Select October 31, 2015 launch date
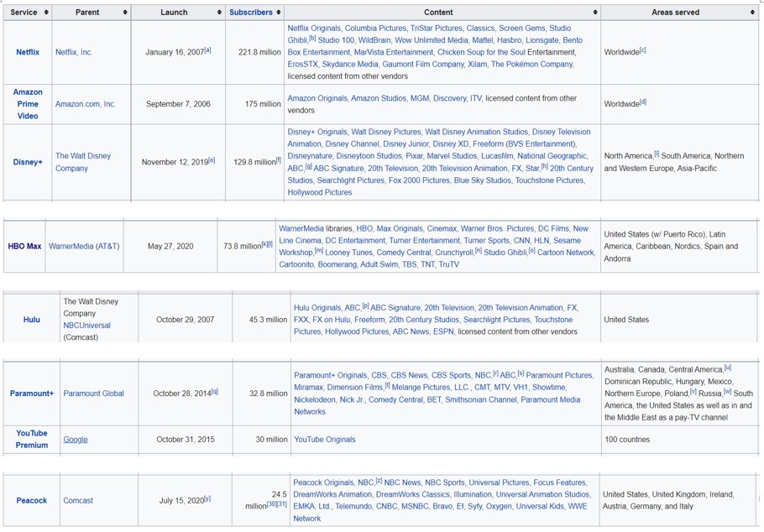Image resolution: width=764 pixels, height=532 pixels. (186, 439)
